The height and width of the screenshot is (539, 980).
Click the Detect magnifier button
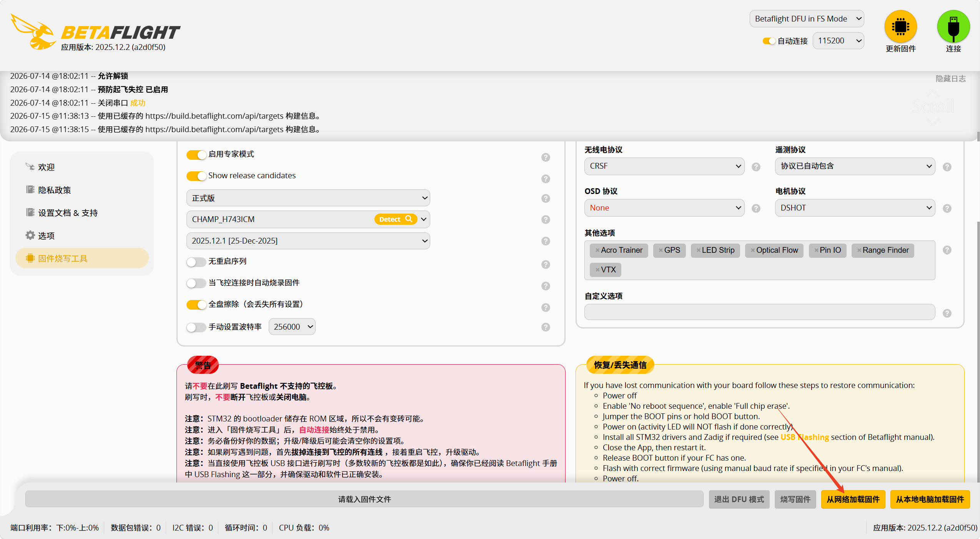pyautogui.click(x=395, y=219)
